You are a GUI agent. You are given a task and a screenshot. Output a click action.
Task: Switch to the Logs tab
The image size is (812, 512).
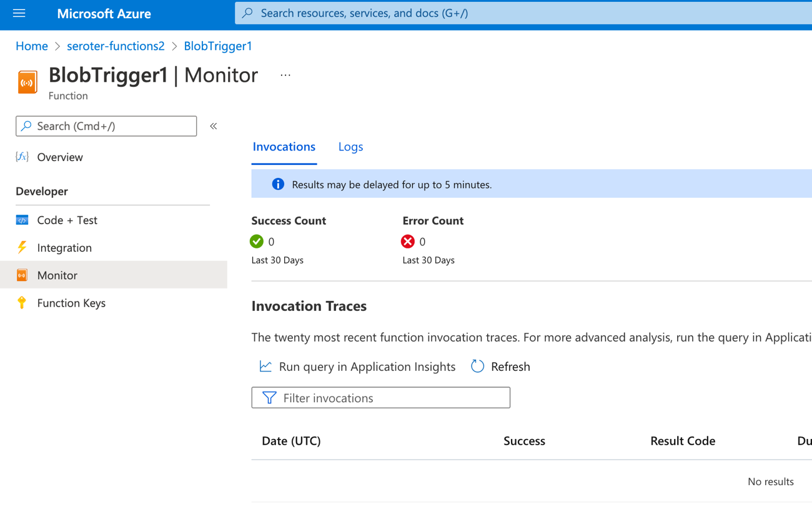coord(350,147)
